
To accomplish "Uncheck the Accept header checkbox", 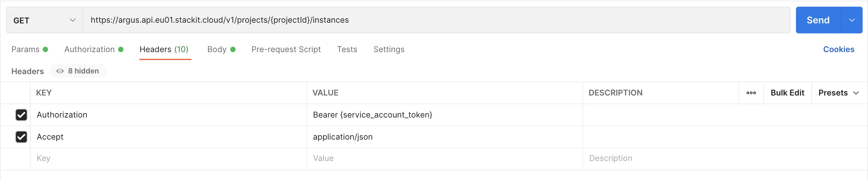I will tap(21, 137).
